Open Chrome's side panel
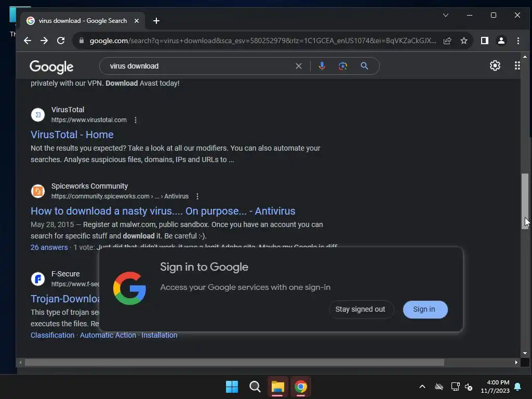The height and width of the screenshot is (399, 532). (485, 41)
